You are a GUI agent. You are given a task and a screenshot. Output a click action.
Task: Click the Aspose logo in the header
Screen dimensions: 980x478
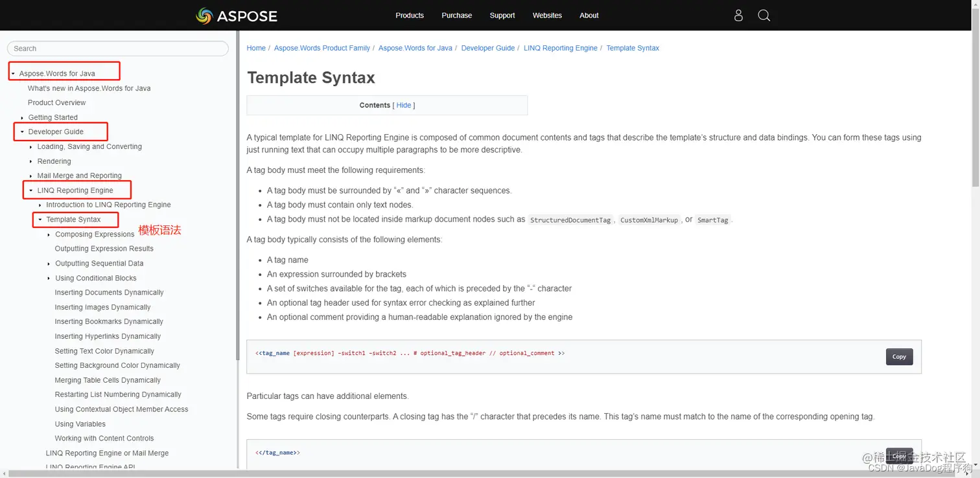pos(237,16)
